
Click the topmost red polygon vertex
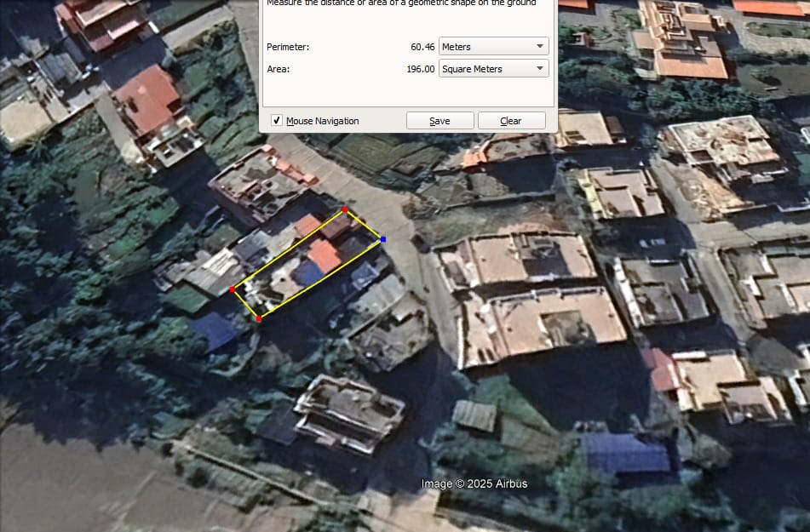pos(344,209)
